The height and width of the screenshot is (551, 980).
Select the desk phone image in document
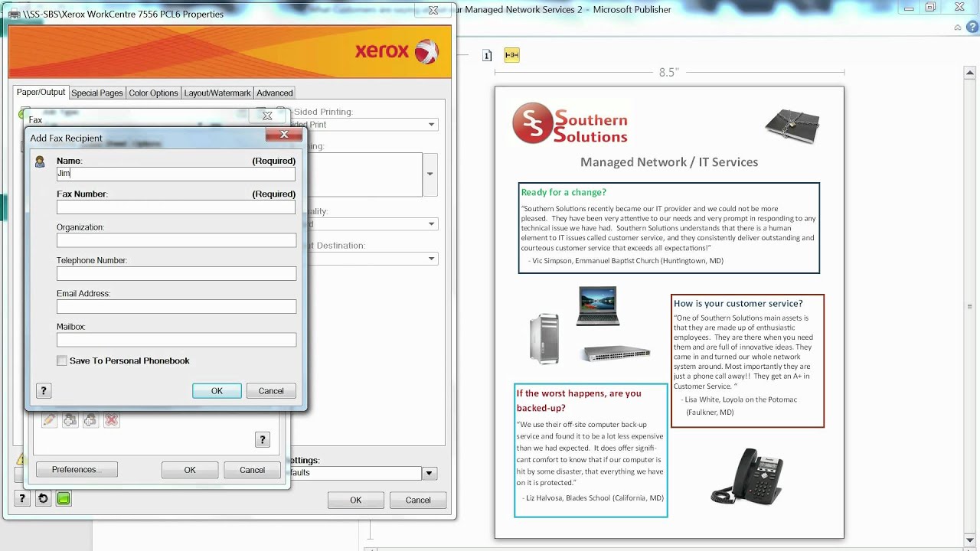(x=746, y=475)
